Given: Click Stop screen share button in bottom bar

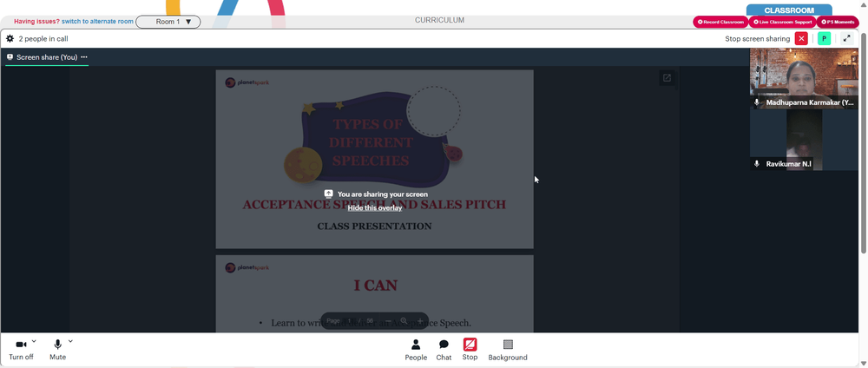Looking at the screenshot, I should coord(470,349).
